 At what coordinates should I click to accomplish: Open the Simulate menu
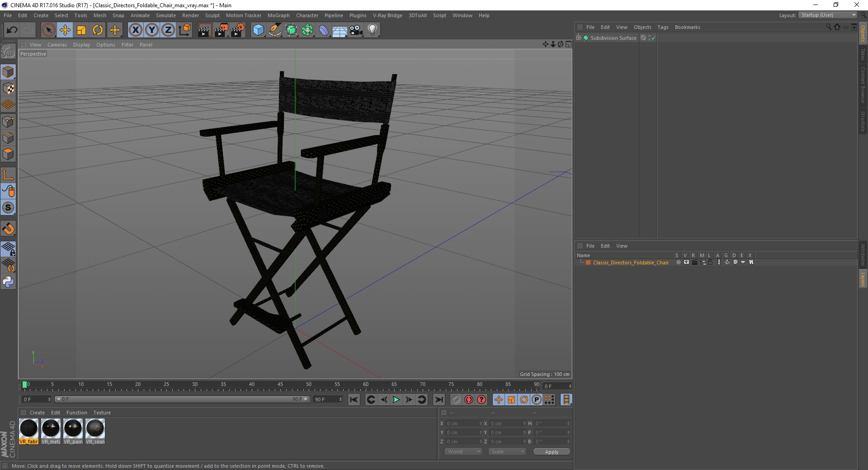[166, 15]
